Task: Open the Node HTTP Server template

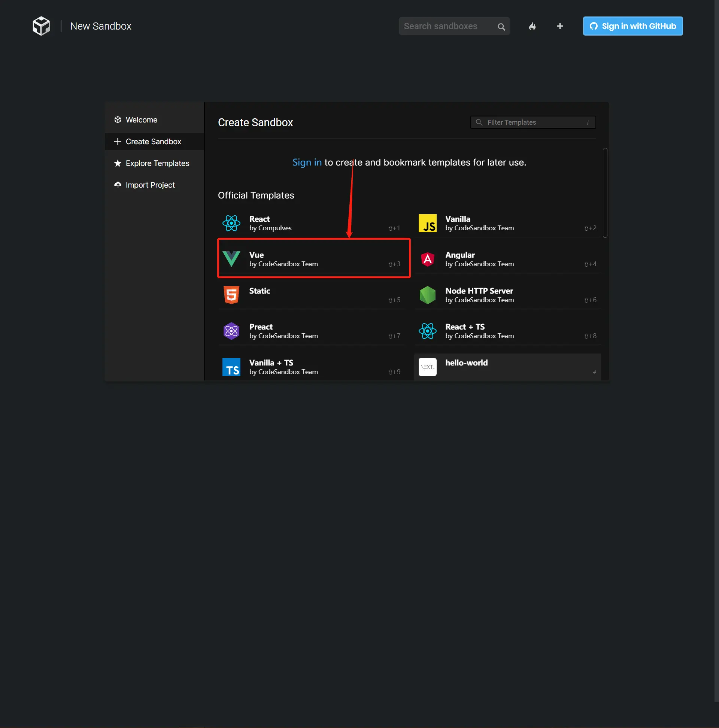Action: 479,295
